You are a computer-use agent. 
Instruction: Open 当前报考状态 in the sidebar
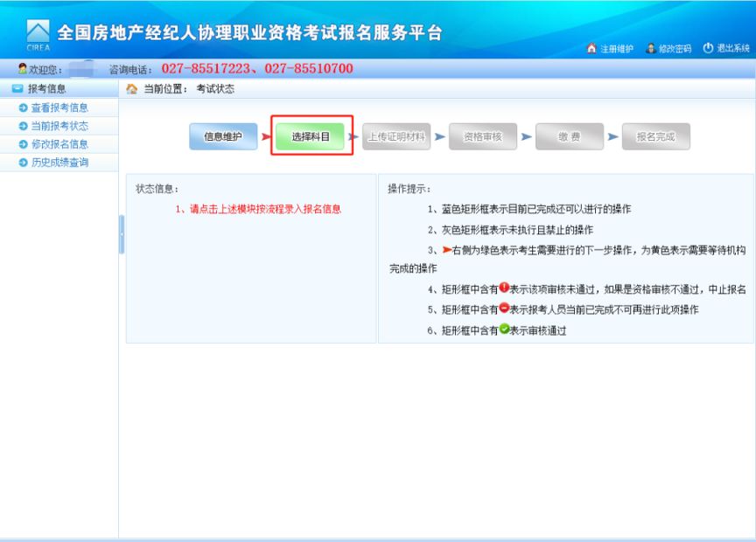click(x=59, y=126)
